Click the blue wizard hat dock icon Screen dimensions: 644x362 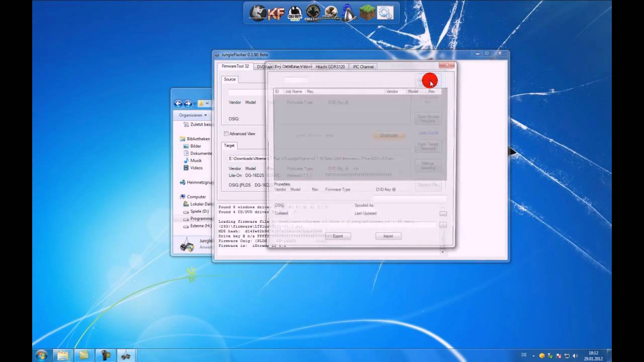click(x=349, y=13)
